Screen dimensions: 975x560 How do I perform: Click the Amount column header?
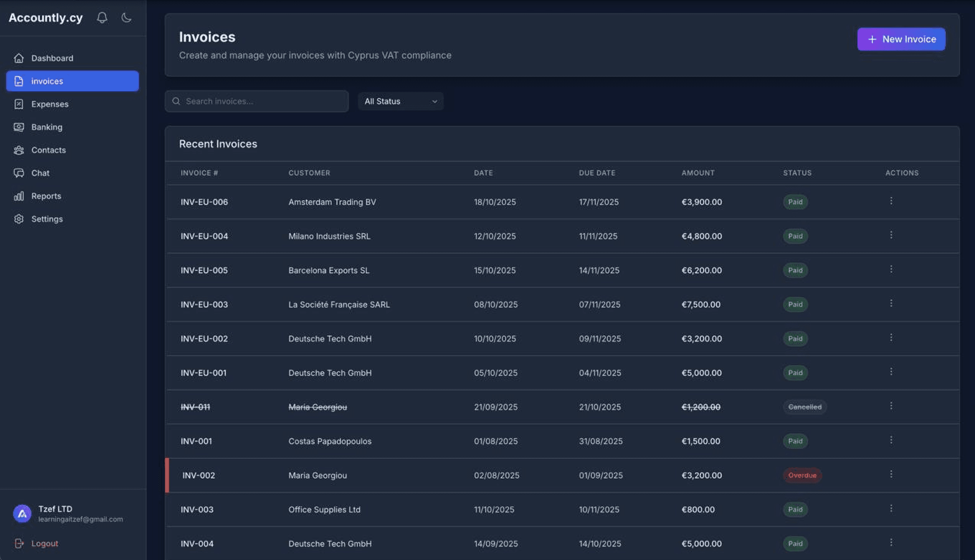[698, 173]
